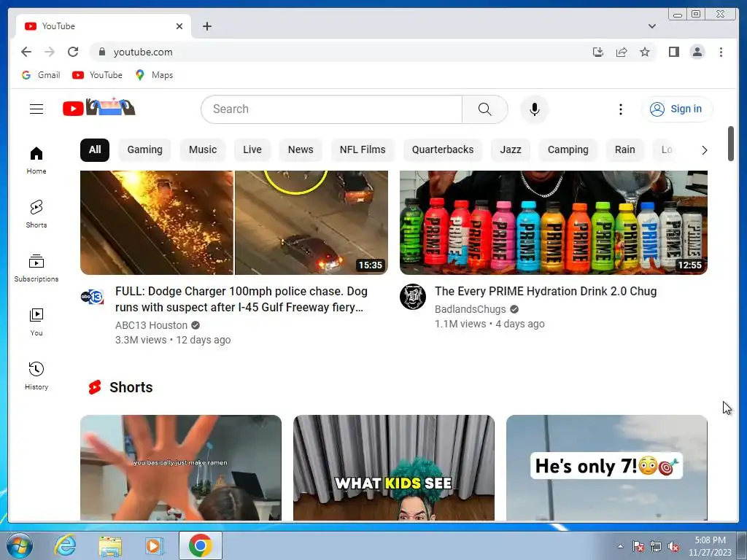Open the Chrome profile avatar

[x=697, y=52]
